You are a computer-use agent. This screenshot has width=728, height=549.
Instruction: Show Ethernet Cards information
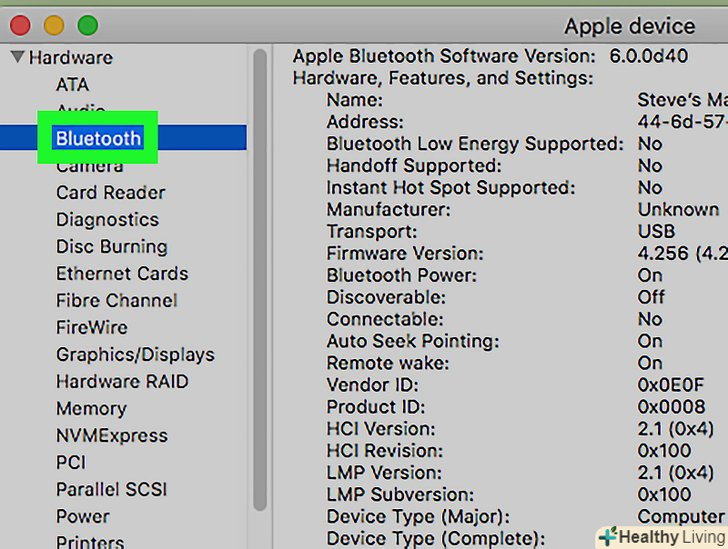pyautogui.click(x=122, y=273)
